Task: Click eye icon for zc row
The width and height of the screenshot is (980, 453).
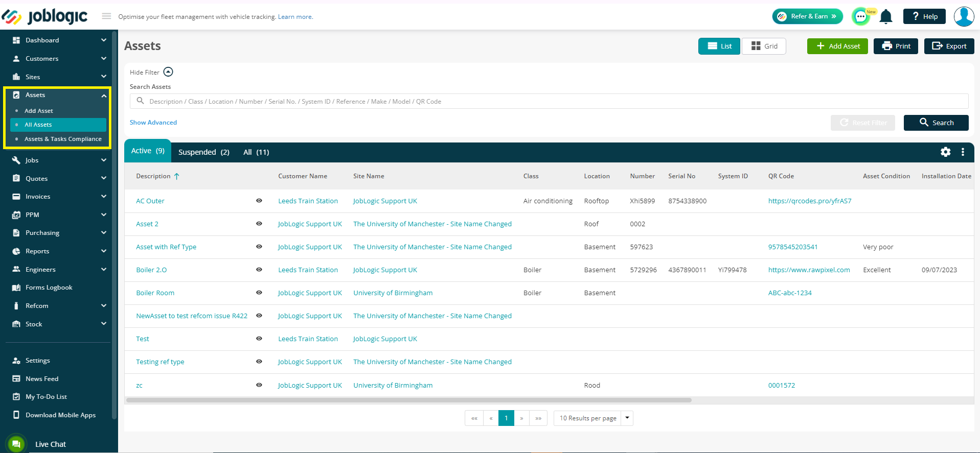Action: pos(259,385)
